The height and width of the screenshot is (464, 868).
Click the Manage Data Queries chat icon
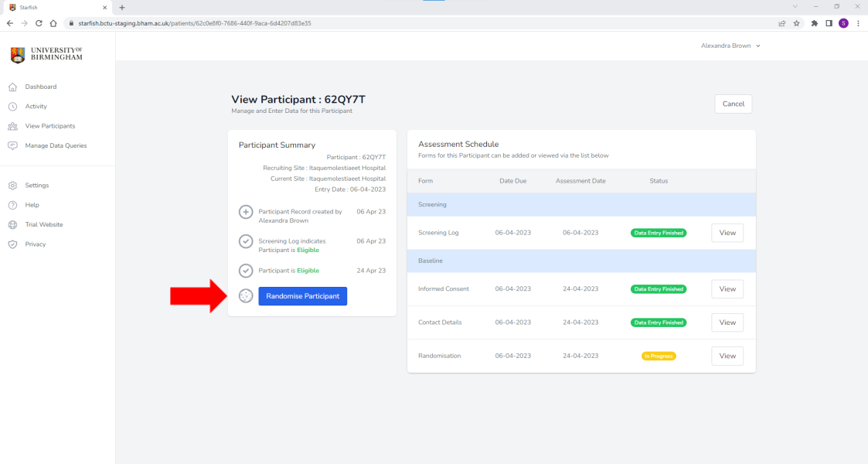12,145
